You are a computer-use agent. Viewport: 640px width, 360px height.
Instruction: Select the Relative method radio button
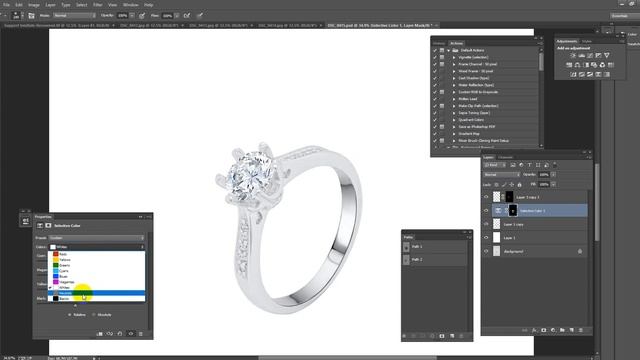70,315
